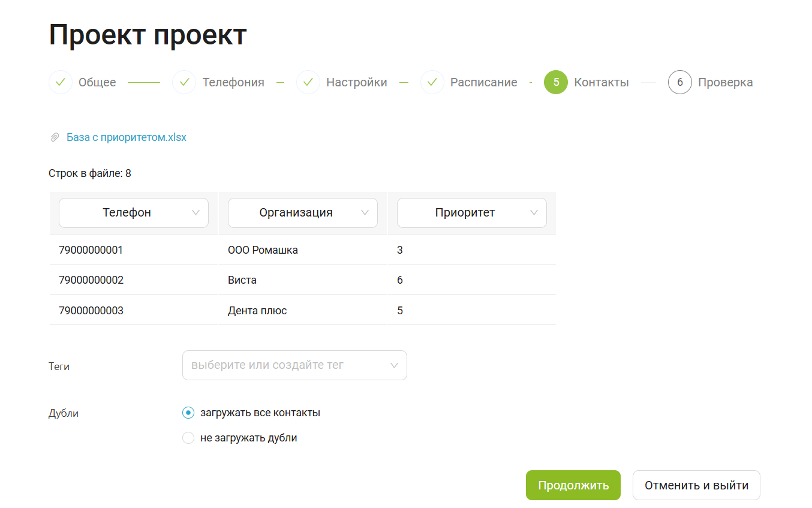Click the 'Отменить и выйти' button
Screen dimensions: 812x508
696,485
